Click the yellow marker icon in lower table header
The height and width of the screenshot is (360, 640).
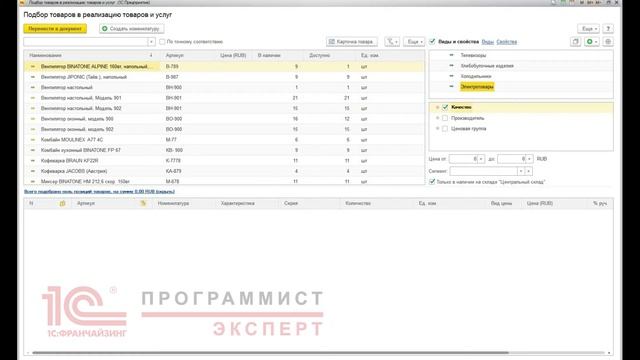coord(143,203)
